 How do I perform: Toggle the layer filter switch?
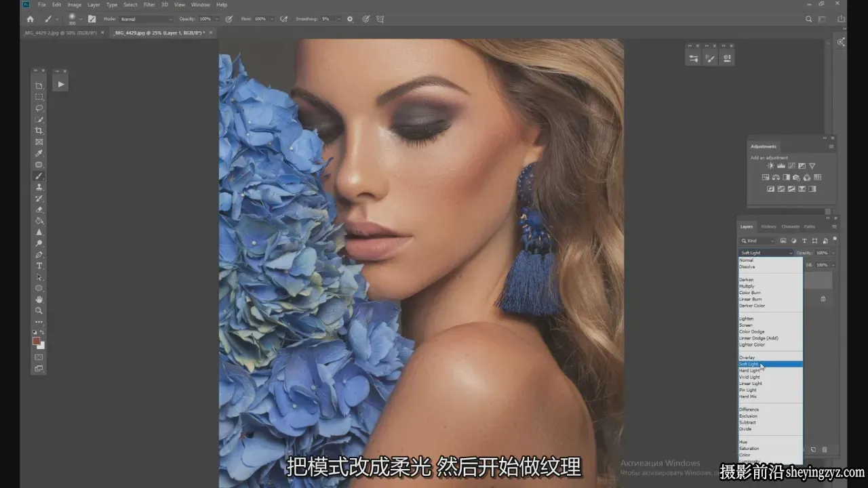pyautogui.click(x=835, y=239)
